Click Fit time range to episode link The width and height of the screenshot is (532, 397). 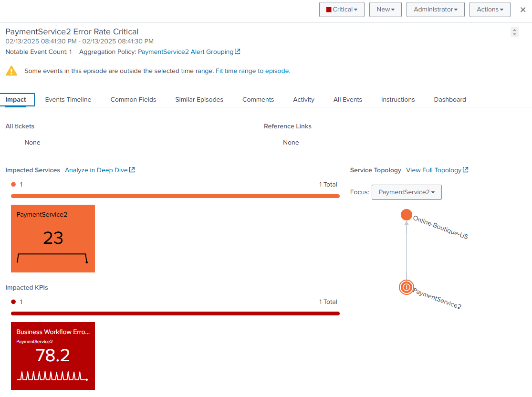(x=252, y=71)
